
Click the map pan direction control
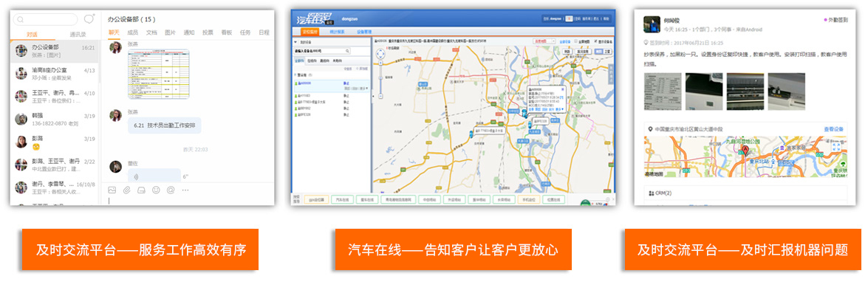[x=380, y=55]
